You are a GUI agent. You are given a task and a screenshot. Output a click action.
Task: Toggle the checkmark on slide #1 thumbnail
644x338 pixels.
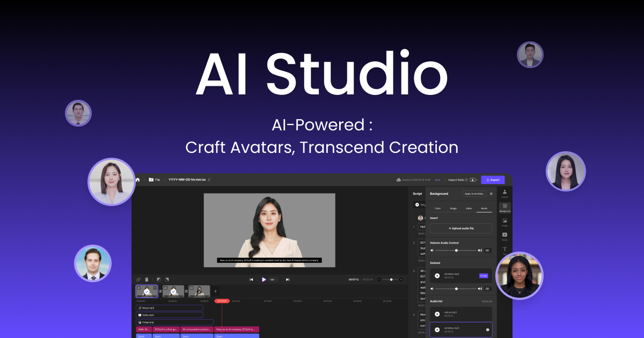(147, 291)
